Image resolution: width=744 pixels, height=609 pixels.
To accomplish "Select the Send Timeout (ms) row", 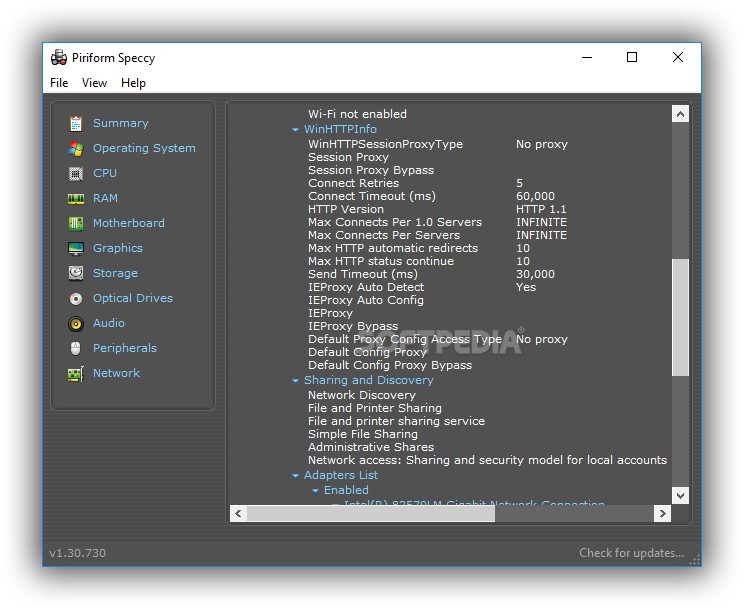I will coord(431,274).
